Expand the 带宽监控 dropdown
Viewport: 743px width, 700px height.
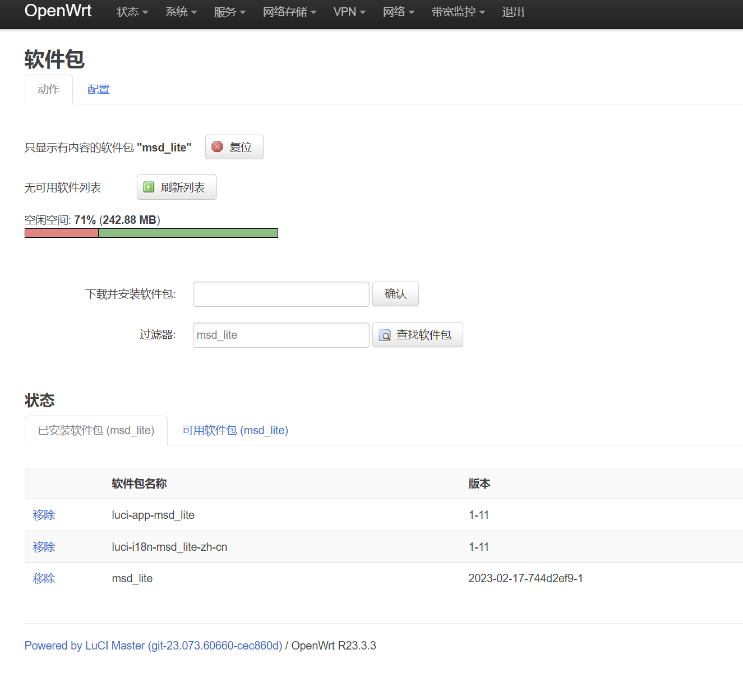click(458, 12)
